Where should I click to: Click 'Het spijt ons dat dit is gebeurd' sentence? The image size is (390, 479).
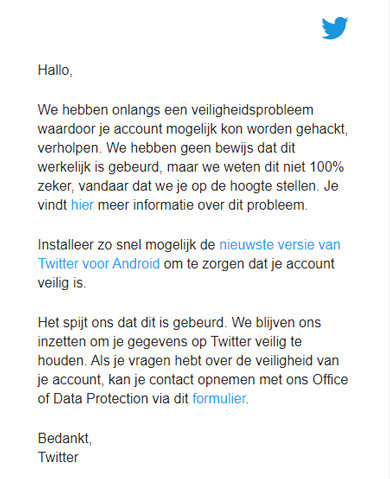tap(132, 322)
